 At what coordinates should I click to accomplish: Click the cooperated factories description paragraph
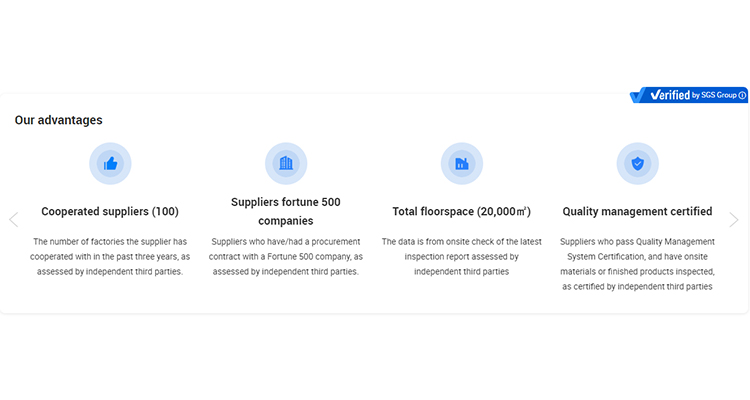pyautogui.click(x=110, y=256)
